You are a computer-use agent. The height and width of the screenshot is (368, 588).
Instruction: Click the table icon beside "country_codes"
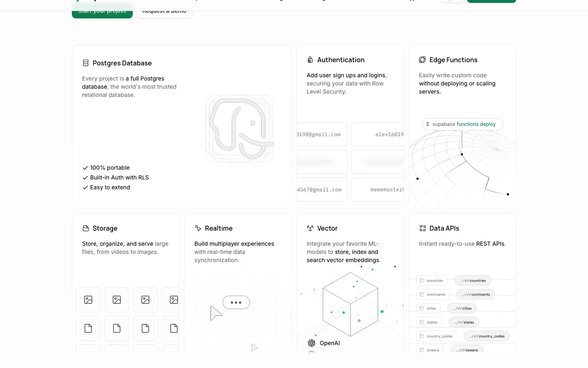click(422, 336)
